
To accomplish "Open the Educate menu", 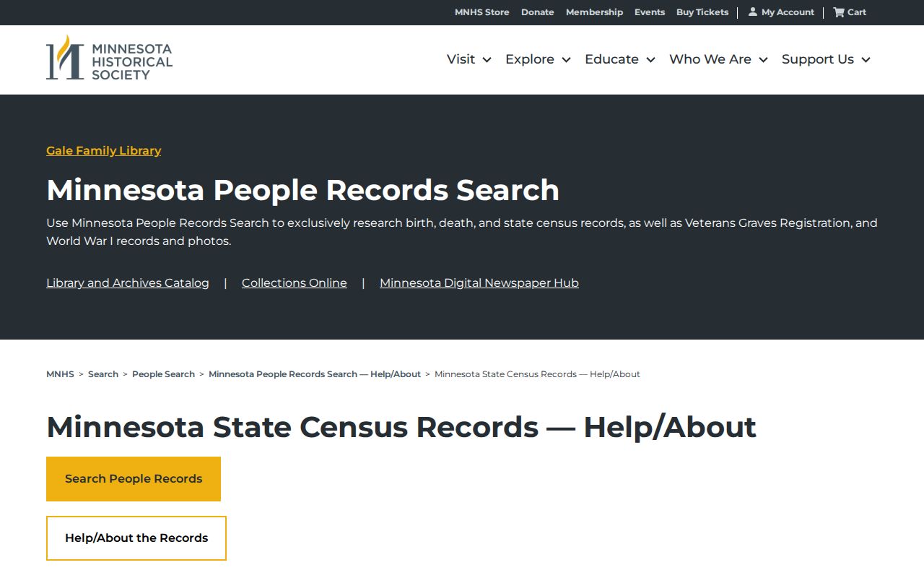I will click(x=611, y=59).
